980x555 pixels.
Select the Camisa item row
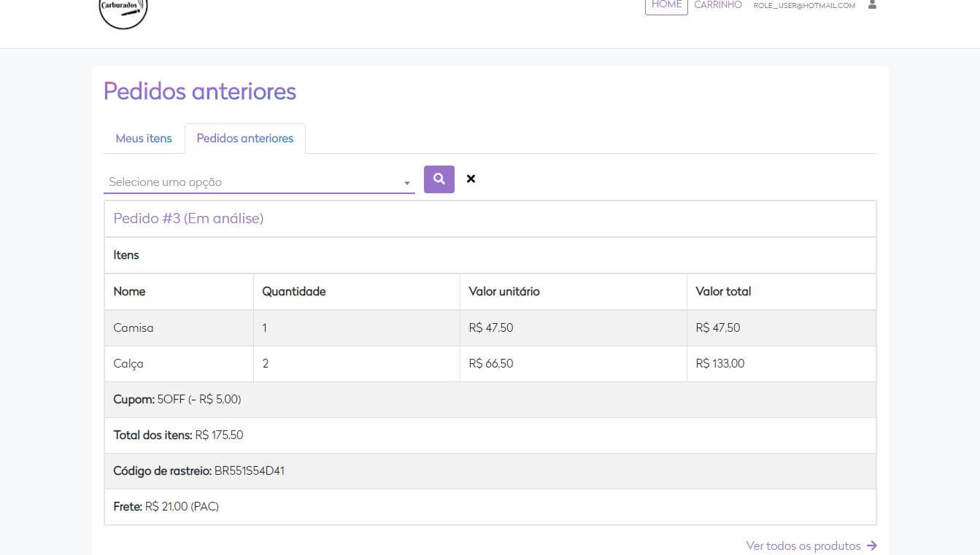coord(134,327)
